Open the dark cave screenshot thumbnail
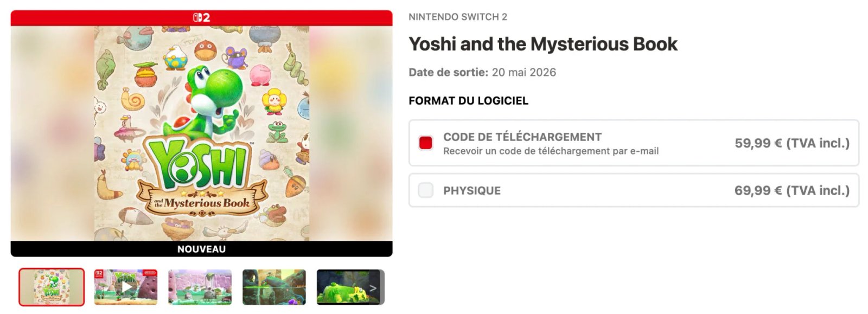 [x=274, y=287]
